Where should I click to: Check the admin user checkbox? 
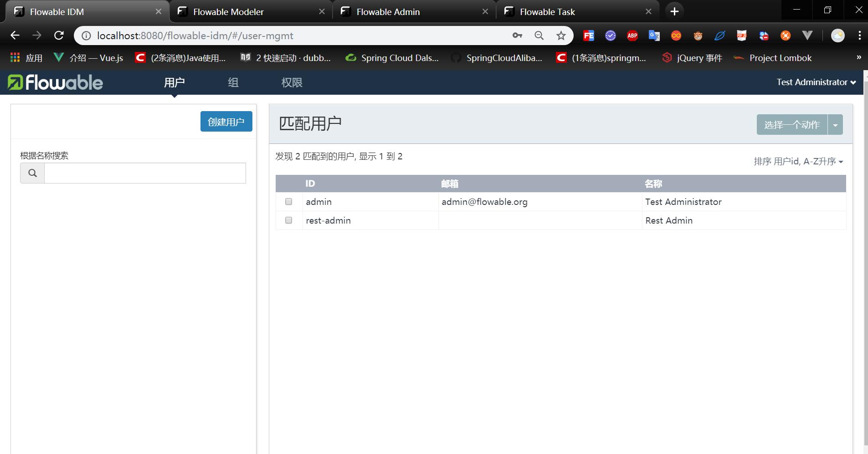coord(288,201)
